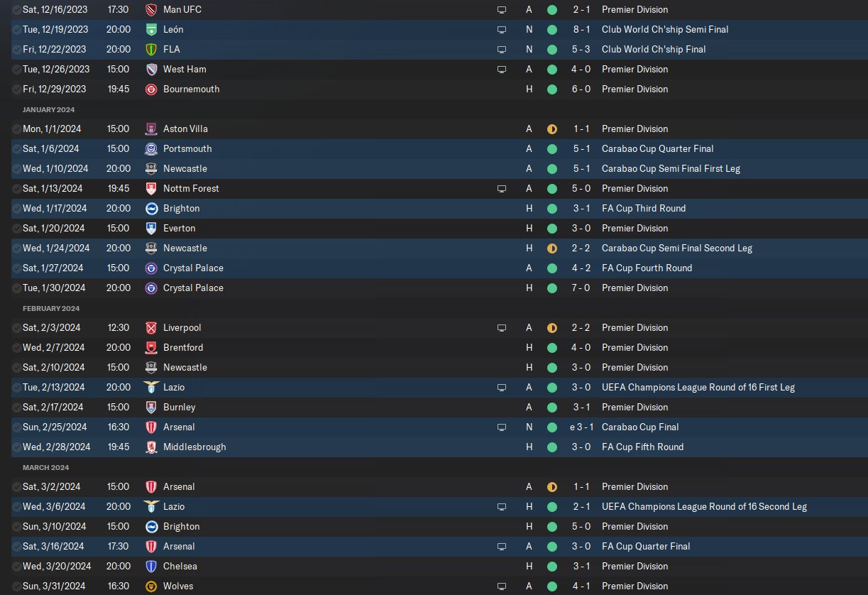Viewport: 868px width, 595px height.
Task: Click the TV broadcast icon on Carabao Cup Final row
Action: pyautogui.click(x=502, y=427)
